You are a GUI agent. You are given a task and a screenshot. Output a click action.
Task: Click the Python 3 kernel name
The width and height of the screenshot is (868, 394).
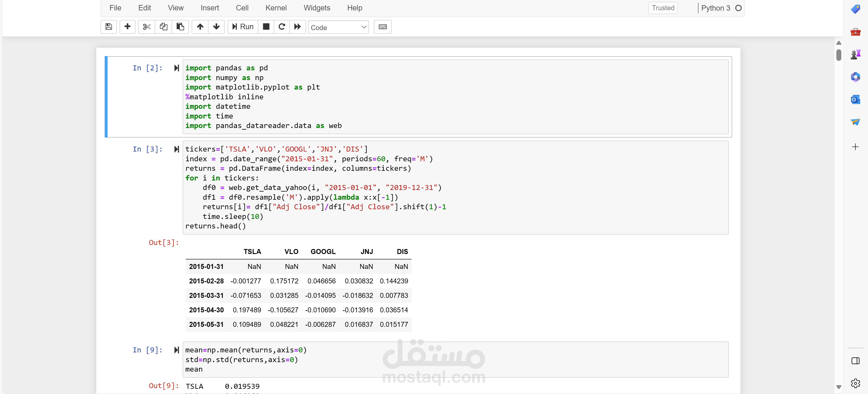point(716,8)
